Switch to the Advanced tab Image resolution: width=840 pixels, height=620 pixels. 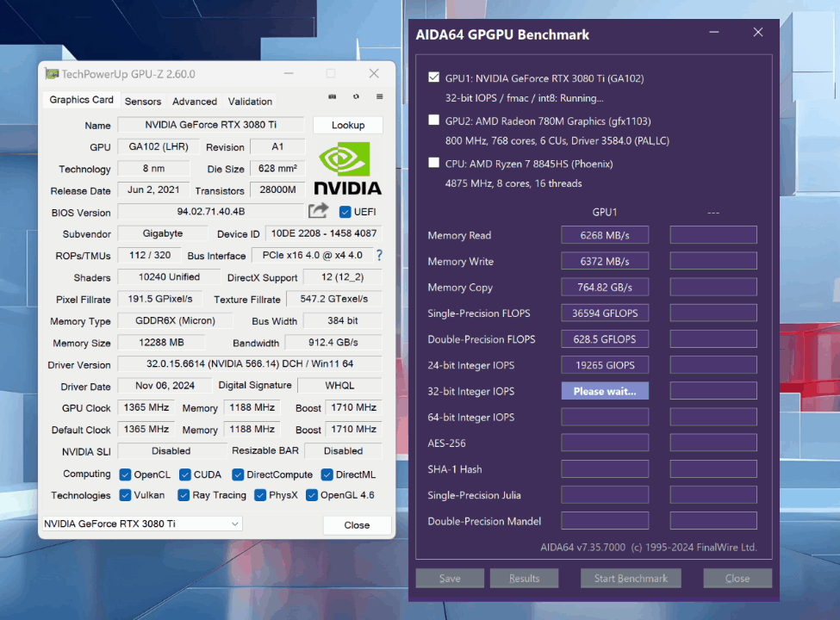(195, 102)
